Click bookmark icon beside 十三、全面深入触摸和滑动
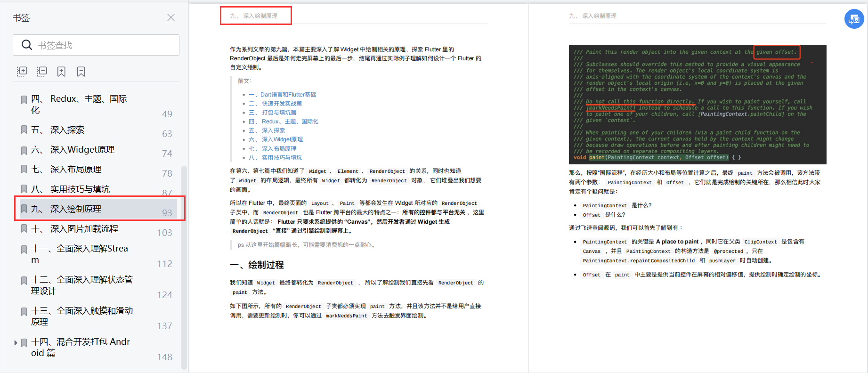This screenshot has height=373, width=868. tap(24, 311)
